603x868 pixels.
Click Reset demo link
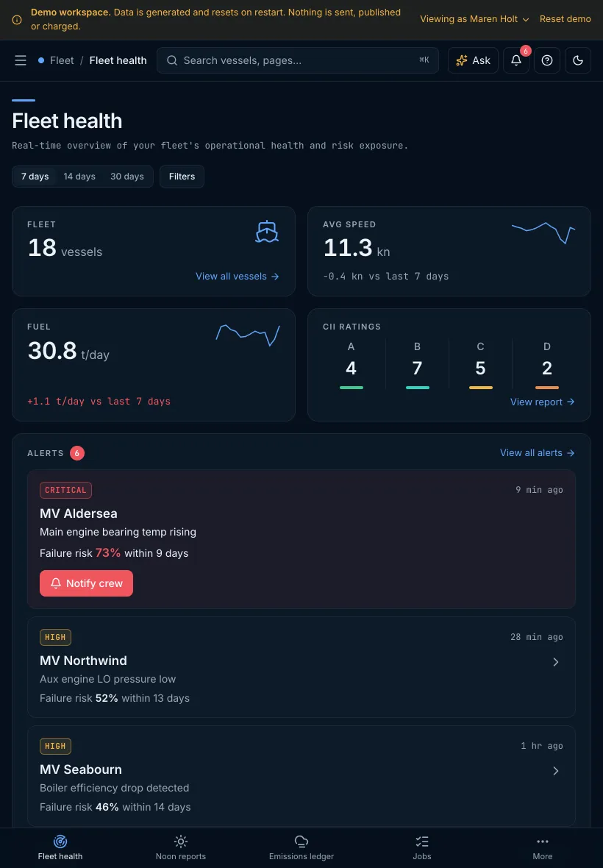point(565,19)
